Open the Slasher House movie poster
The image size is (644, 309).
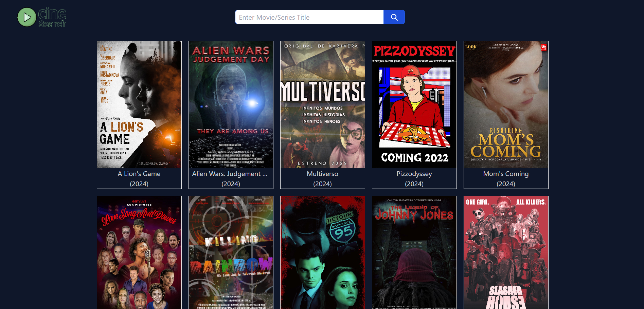click(506, 252)
